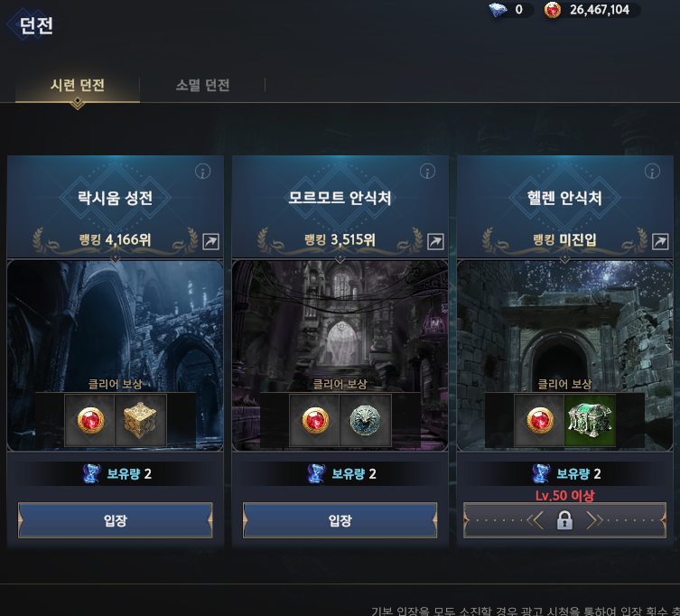680x616 pixels.
Task: Select the red gem reward in 헬렌 안식처
Action: coord(539,420)
